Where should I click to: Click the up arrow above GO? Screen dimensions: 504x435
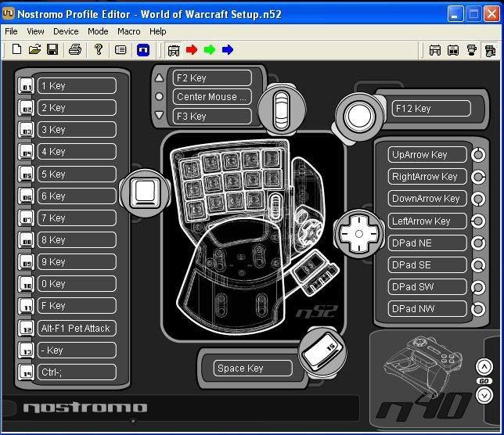(484, 367)
